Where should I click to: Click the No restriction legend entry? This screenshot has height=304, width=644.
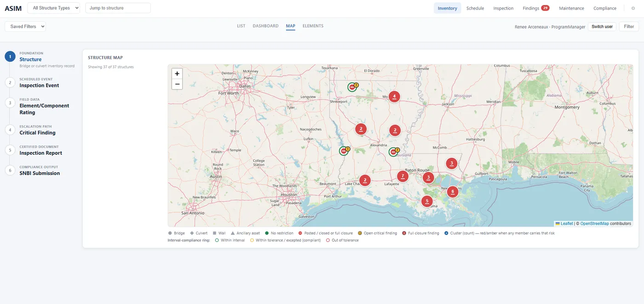pyautogui.click(x=279, y=233)
